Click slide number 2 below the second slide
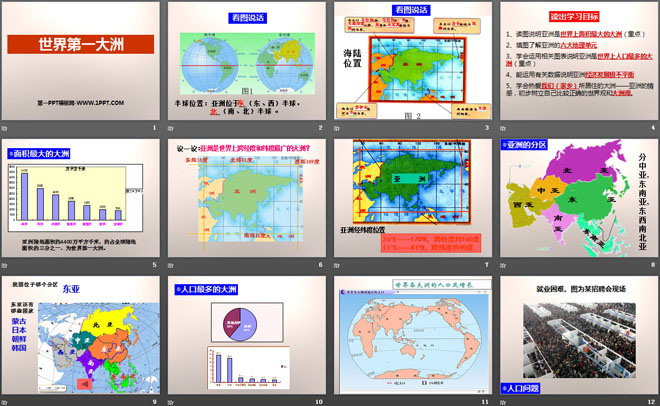 click(x=320, y=128)
